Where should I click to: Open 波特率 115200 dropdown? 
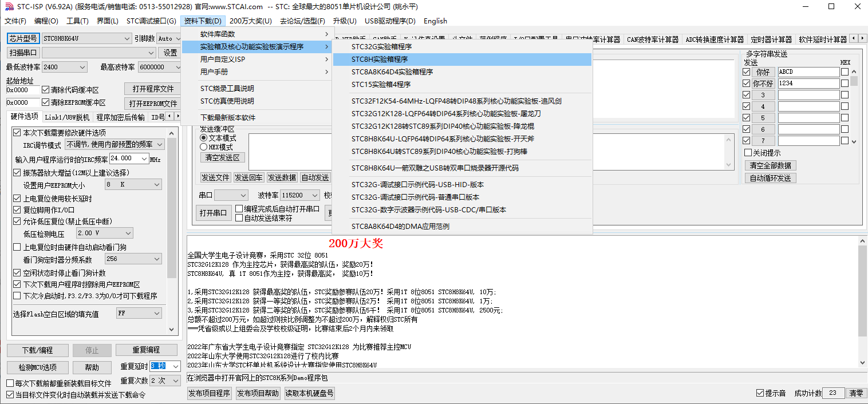299,195
